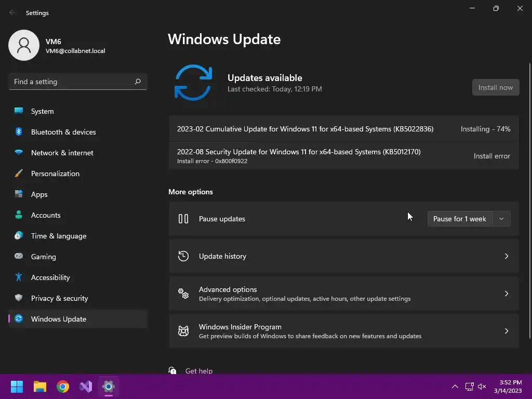
Task: Open the Apps settings page
Action: tap(78, 194)
